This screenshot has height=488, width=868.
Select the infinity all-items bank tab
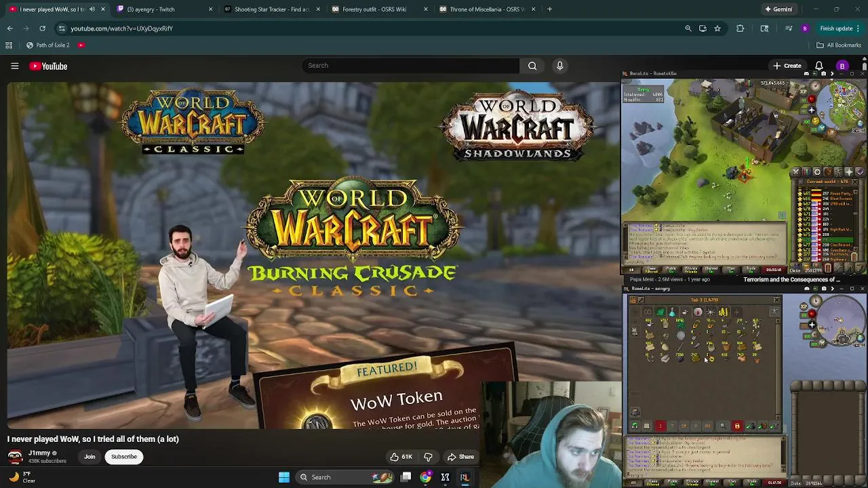coord(648,312)
